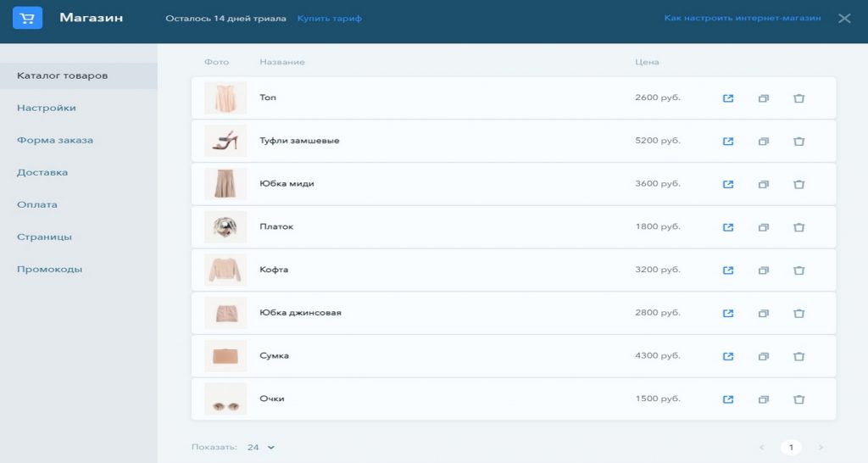This screenshot has height=463, width=868.
Task: Click the shopping cart Магазин logo icon
Action: click(27, 18)
